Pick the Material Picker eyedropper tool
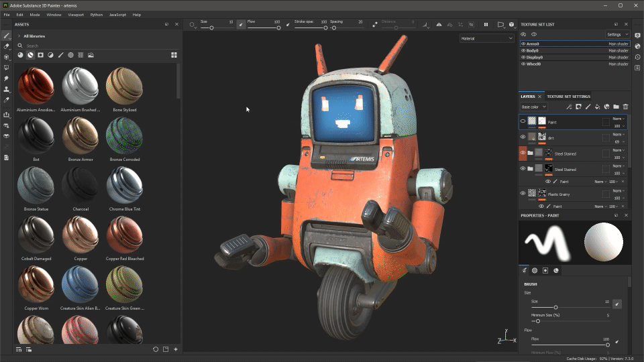Screen dimensions: 644x362 pos(7,100)
